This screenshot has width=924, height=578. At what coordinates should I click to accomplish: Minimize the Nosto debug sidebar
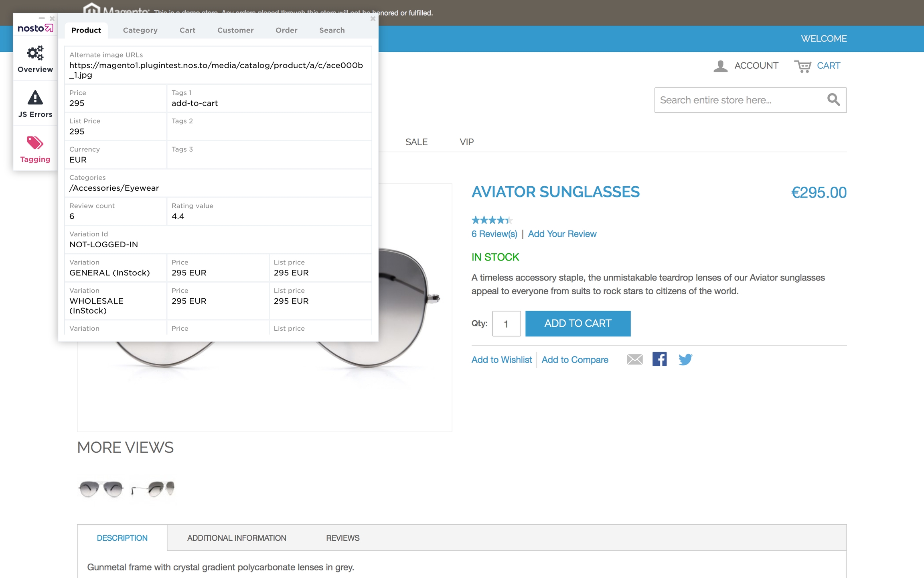tap(42, 18)
